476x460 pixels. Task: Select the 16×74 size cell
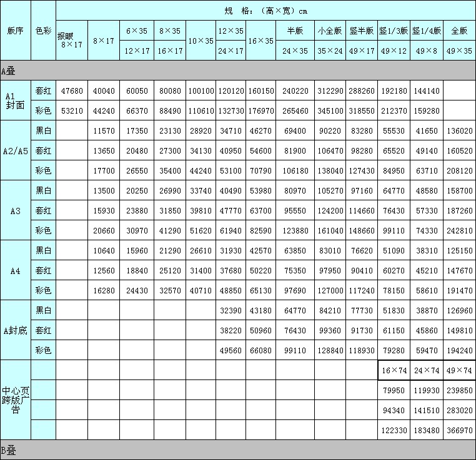point(394,370)
